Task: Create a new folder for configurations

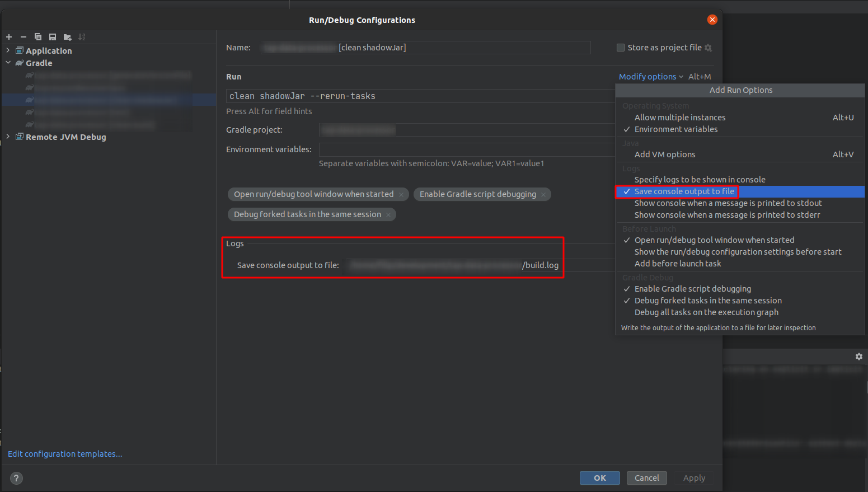Action: (67, 37)
